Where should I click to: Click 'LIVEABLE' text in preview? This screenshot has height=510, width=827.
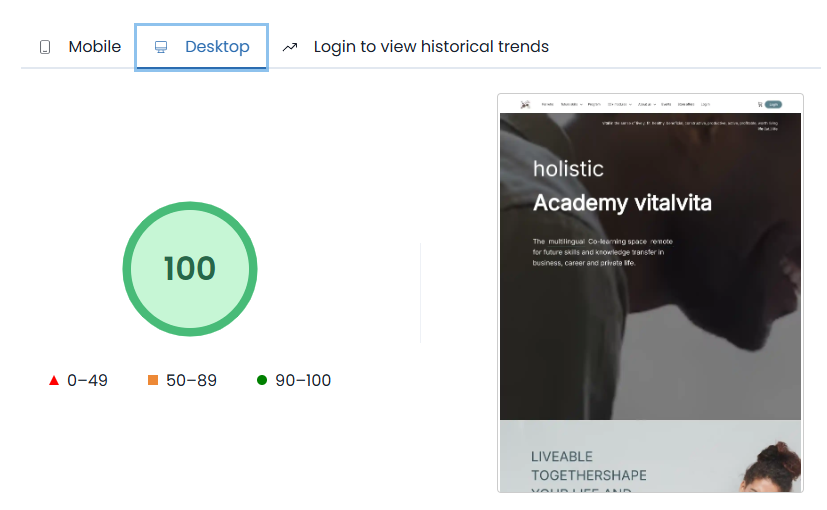(x=562, y=457)
